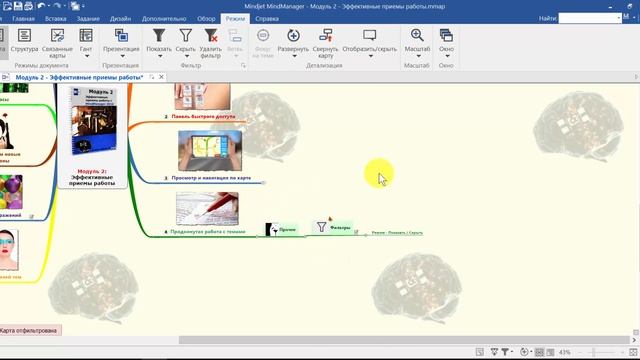
Task: Click the Redo arrow icon
Action: click(57, 6)
